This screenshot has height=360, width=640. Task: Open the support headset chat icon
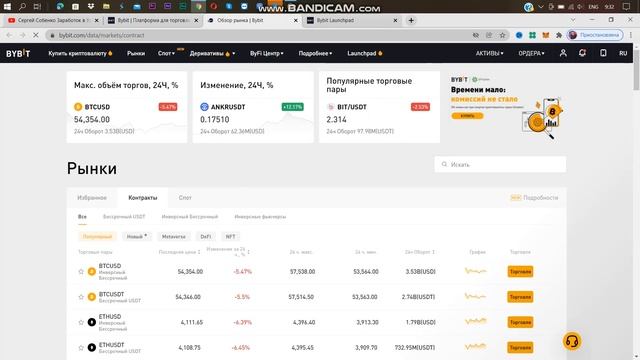[572, 341]
